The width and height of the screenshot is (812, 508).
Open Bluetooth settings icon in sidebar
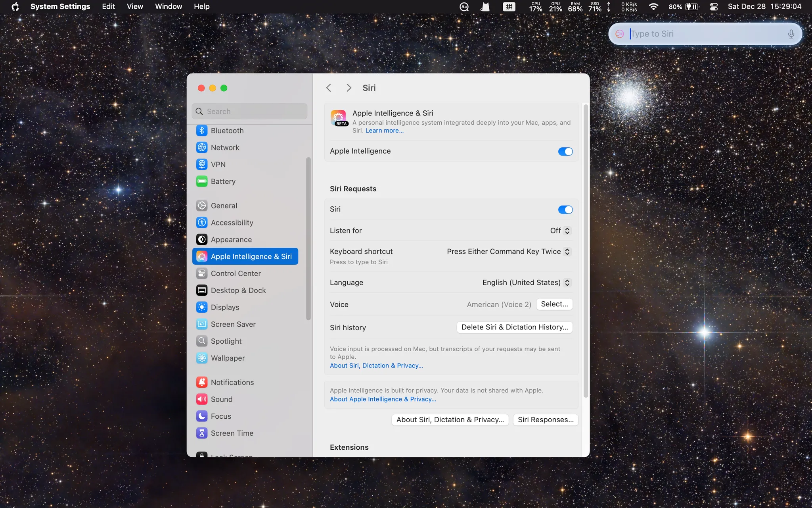pos(202,131)
